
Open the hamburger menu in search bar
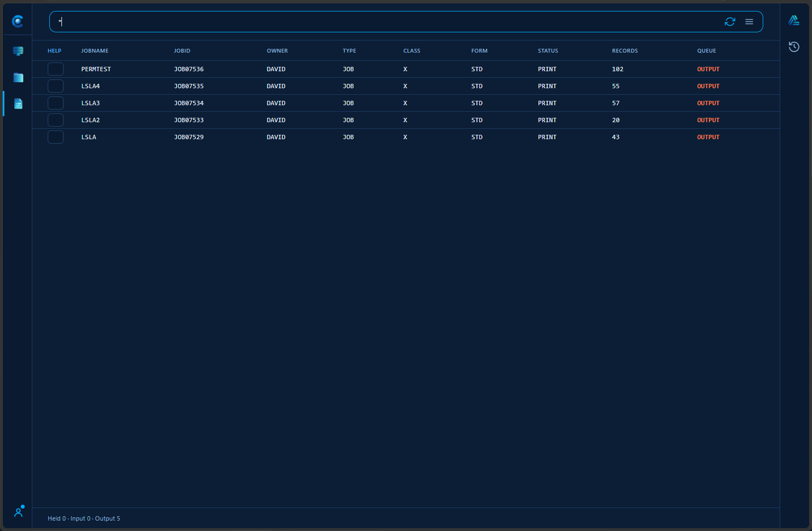pos(749,22)
